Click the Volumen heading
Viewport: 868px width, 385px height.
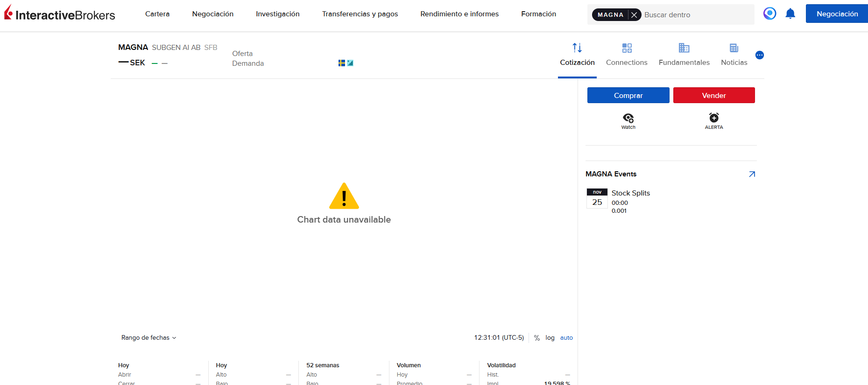pyautogui.click(x=409, y=365)
